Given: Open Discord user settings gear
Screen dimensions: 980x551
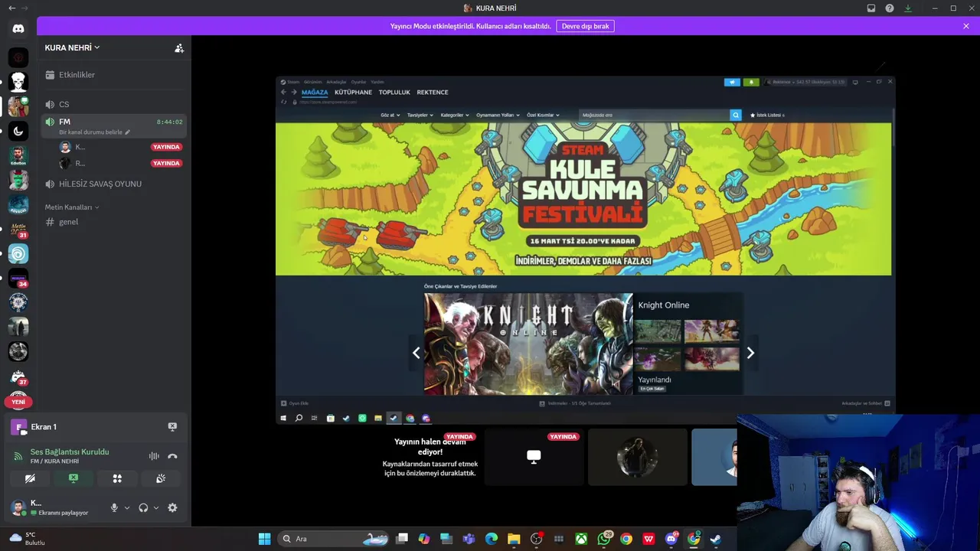Looking at the screenshot, I should coord(172,507).
